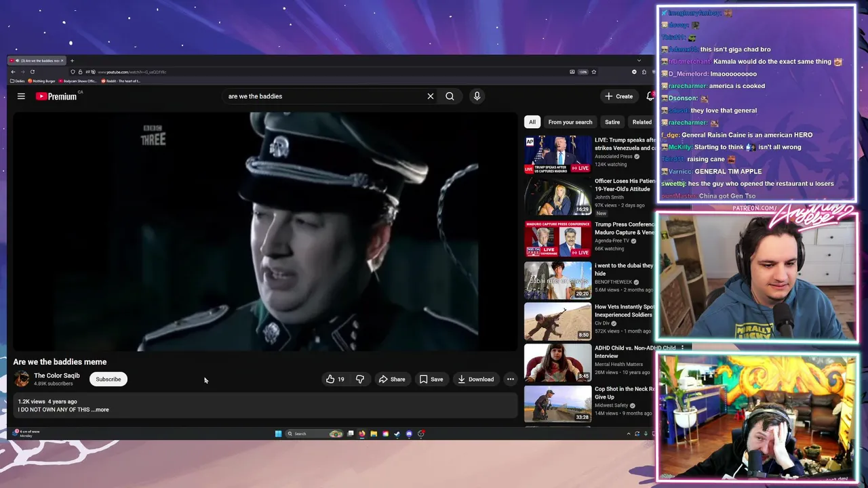Open browser extensions icon in toolbar

pos(644,72)
